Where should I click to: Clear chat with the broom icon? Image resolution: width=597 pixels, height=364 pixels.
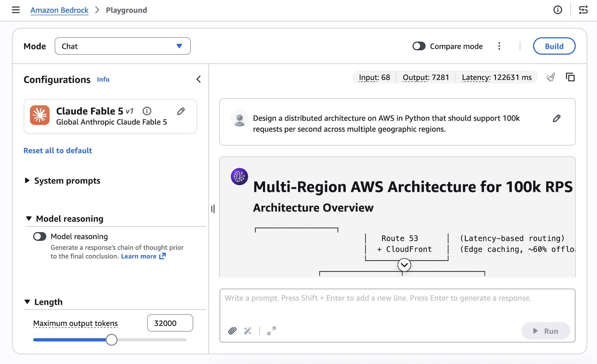pos(551,77)
